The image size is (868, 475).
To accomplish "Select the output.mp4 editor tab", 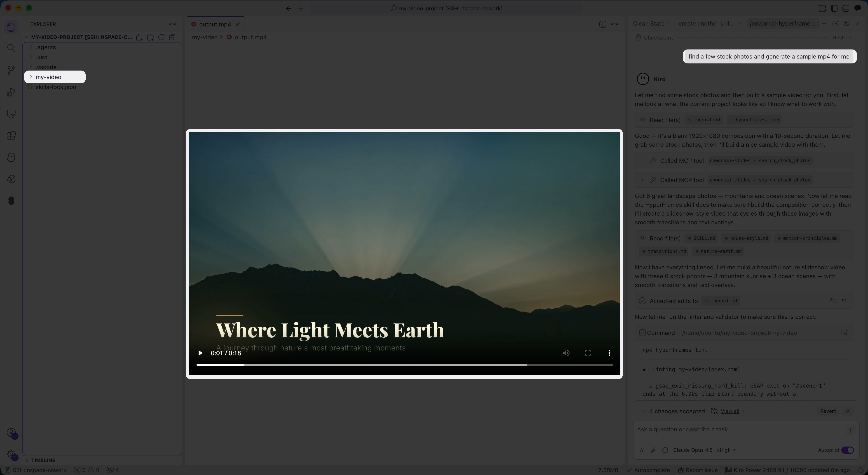I will [215, 24].
